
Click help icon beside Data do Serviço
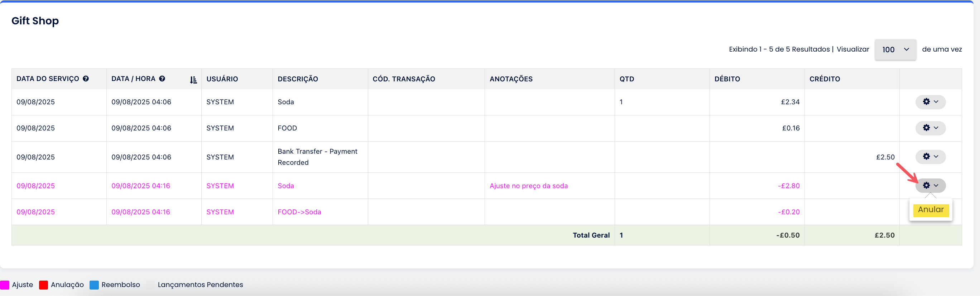click(x=86, y=79)
